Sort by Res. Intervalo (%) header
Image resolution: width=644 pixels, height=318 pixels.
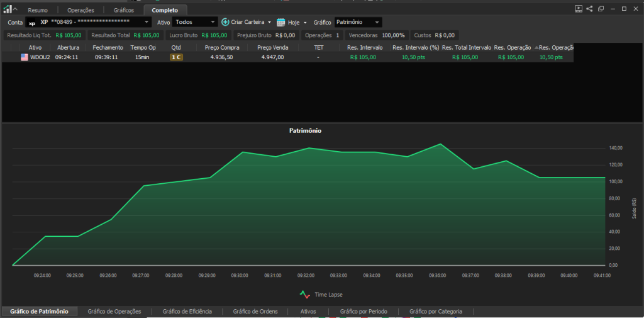point(416,47)
